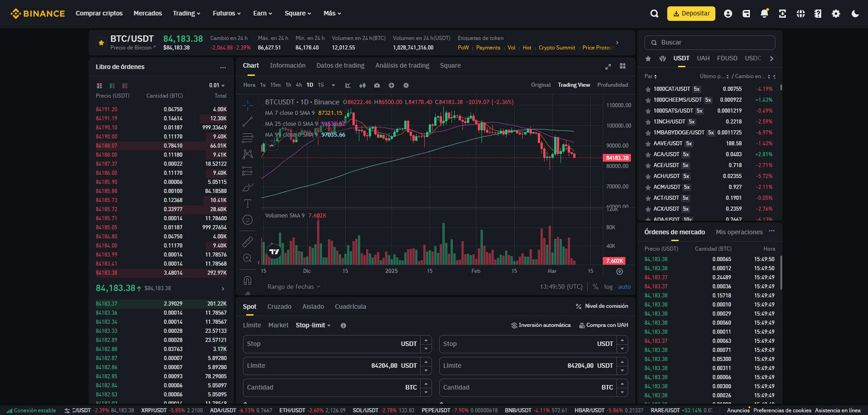
Task: Favorite the 1000CAT/USDT pair star
Action: point(648,89)
